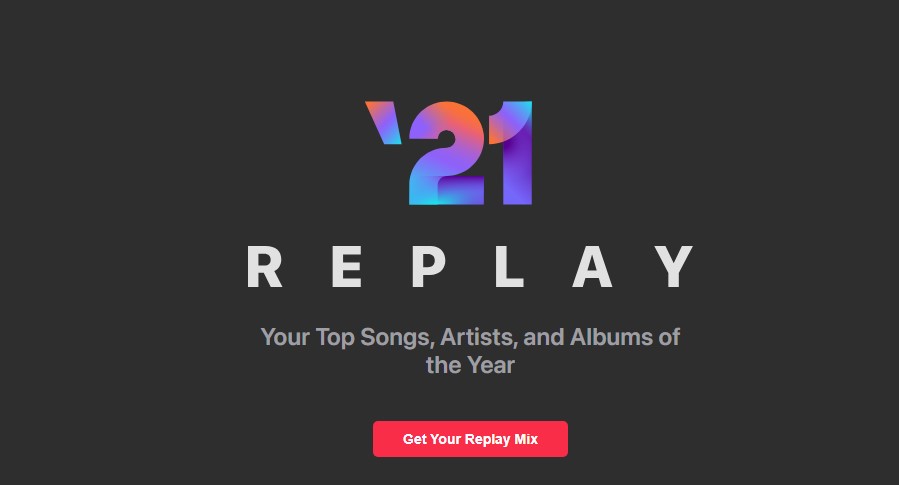Click the word Artists in the subtitle

point(476,336)
